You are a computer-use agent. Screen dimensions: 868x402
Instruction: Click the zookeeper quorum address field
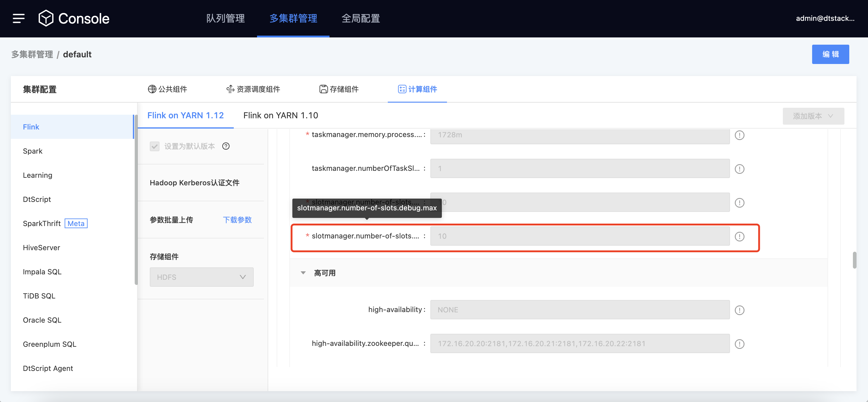580,343
